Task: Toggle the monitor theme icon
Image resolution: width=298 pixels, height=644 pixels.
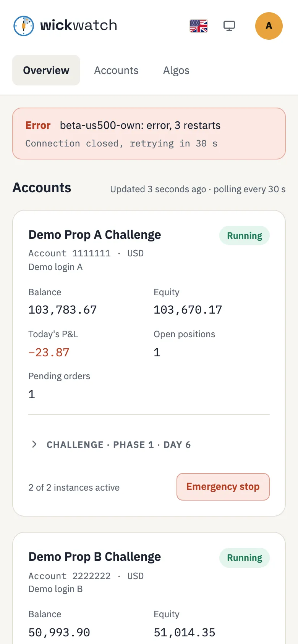Action: click(x=229, y=26)
